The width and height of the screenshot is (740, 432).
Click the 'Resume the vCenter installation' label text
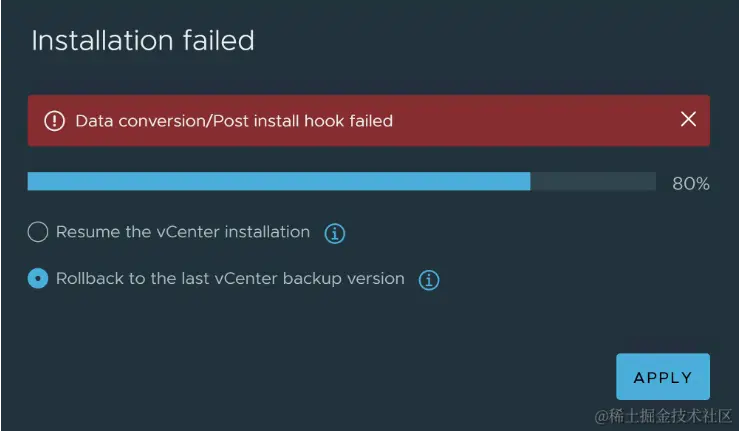coord(183,232)
